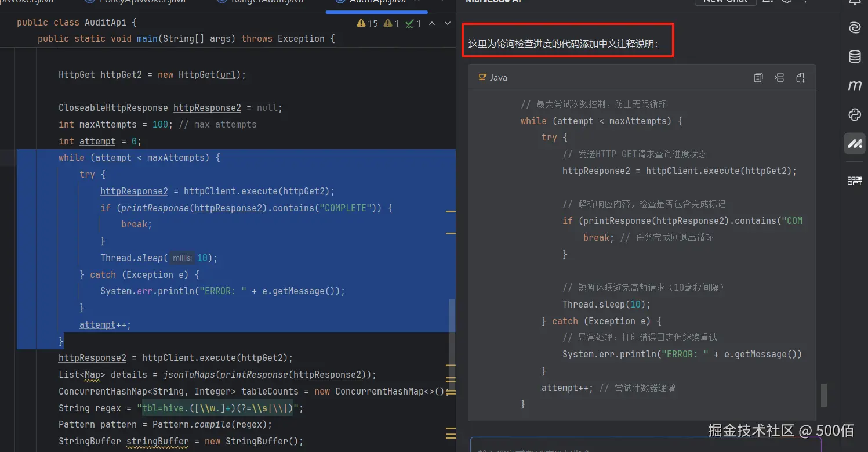Click the 15 warnings inspection indicator

368,23
